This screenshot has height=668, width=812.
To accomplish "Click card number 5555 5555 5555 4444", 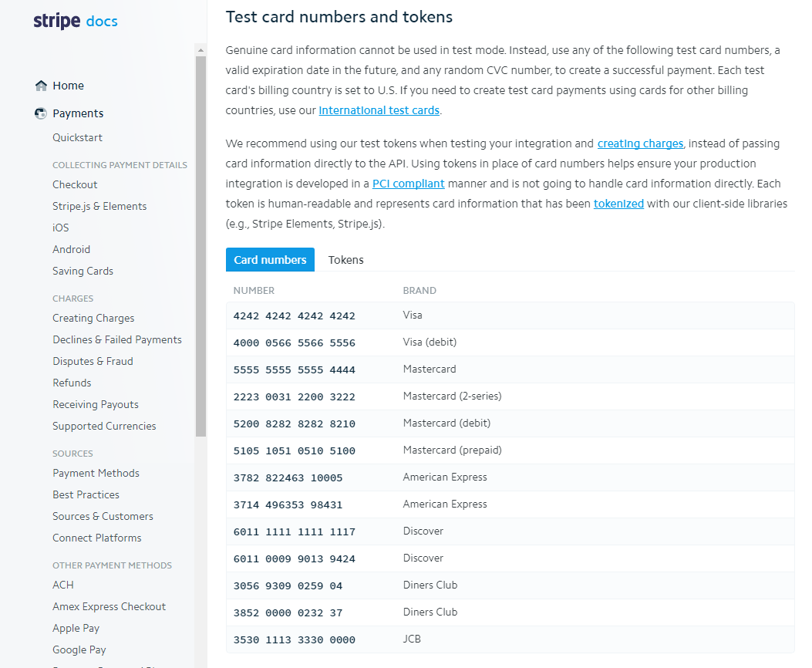I will 294,370.
